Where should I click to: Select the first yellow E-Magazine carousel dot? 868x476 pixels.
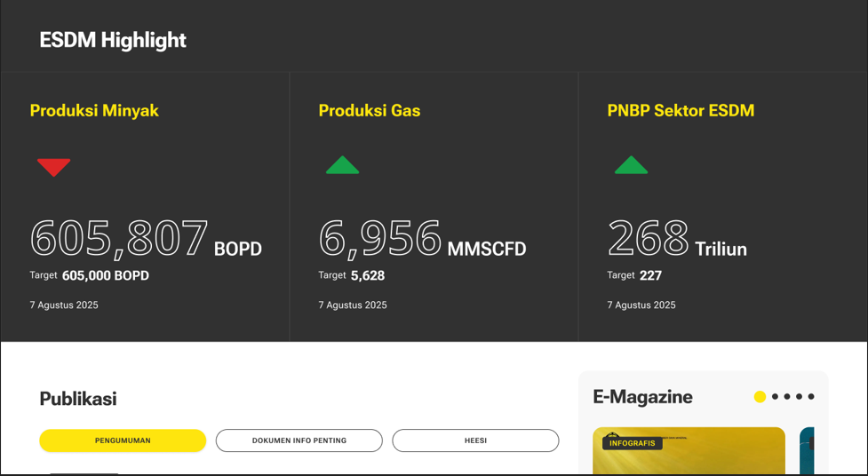click(760, 397)
